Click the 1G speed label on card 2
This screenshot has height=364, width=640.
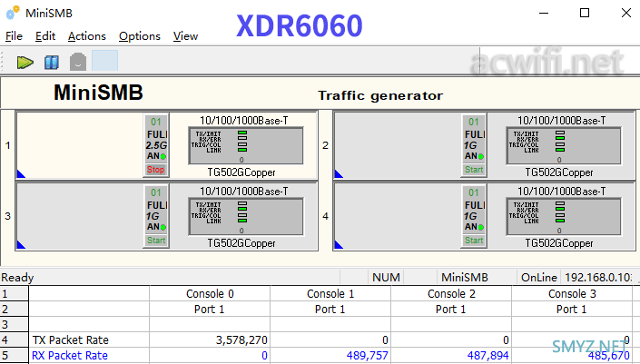[x=470, y=145]
